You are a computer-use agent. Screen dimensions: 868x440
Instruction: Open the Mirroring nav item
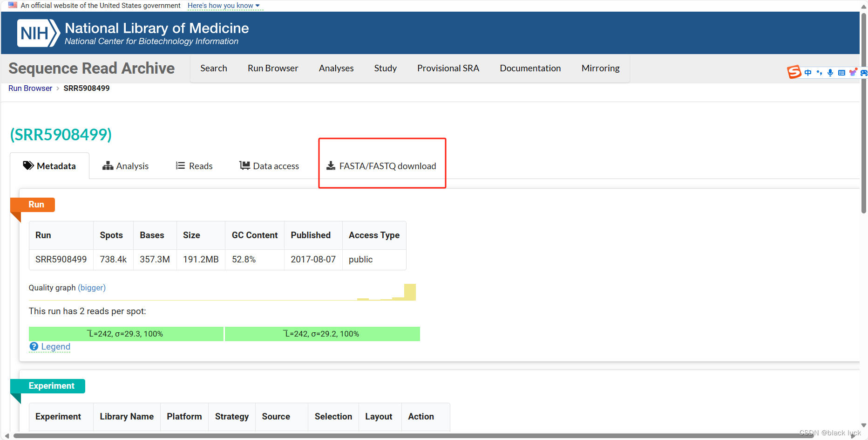pos(601,68)
